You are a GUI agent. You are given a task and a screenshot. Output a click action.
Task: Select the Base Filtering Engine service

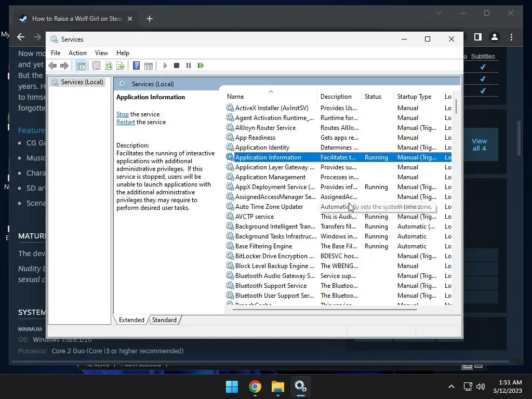(x=338, y=246)
